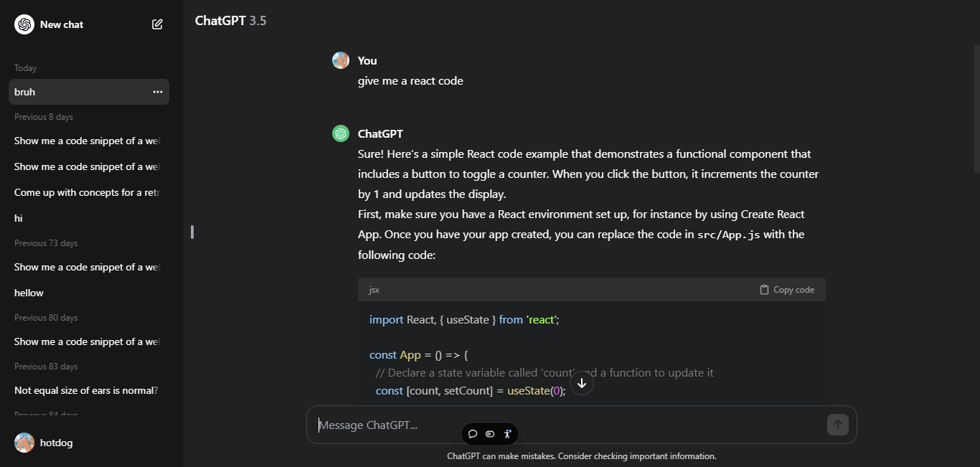Click the new chat compose icon

[157, 24]
